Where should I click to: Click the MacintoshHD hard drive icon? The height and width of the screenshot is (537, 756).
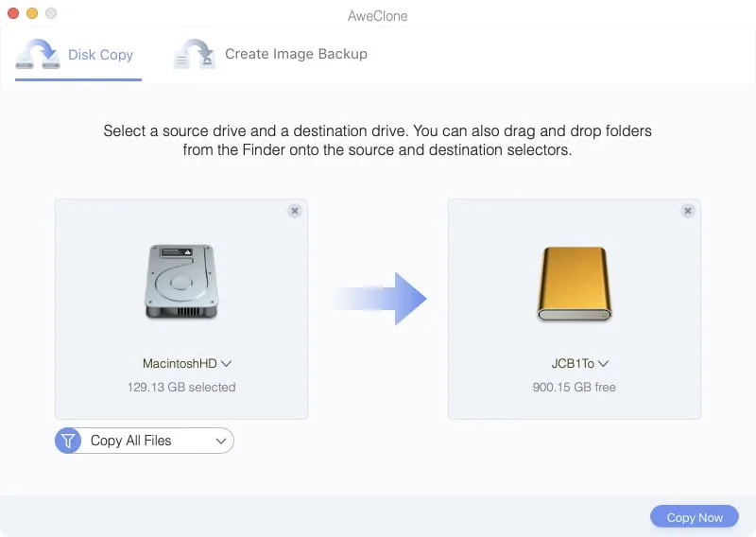181,282
